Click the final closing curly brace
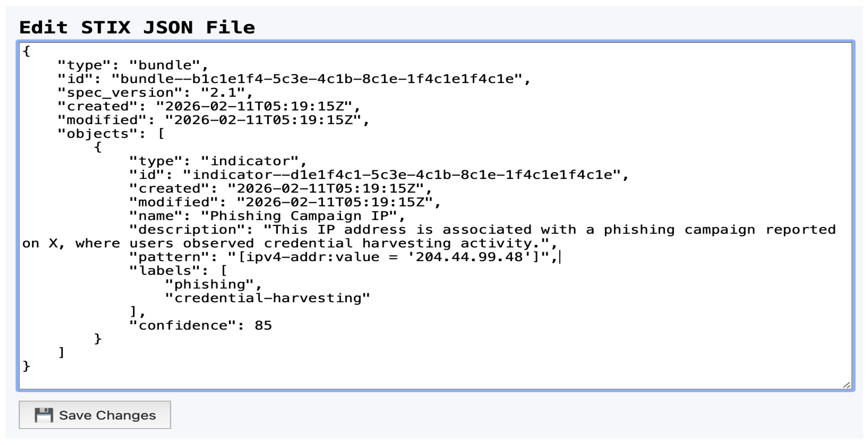868x445 pixels. 26,366
